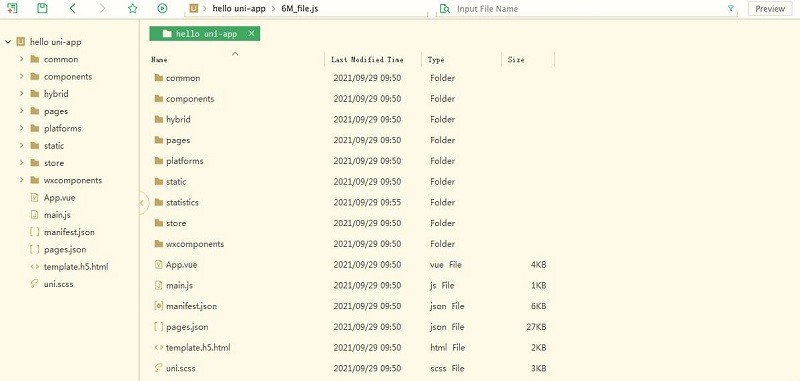Click the main.js file icon in list

(x=159, y=285)
